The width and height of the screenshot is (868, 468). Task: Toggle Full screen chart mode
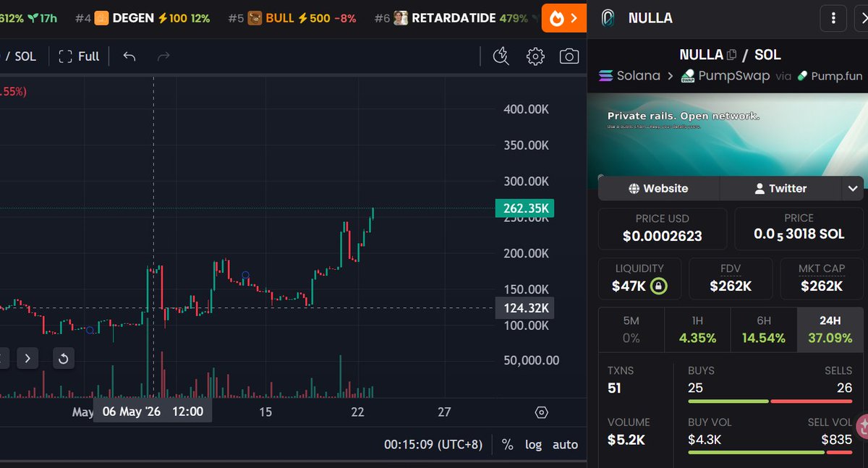pos(79,56)
